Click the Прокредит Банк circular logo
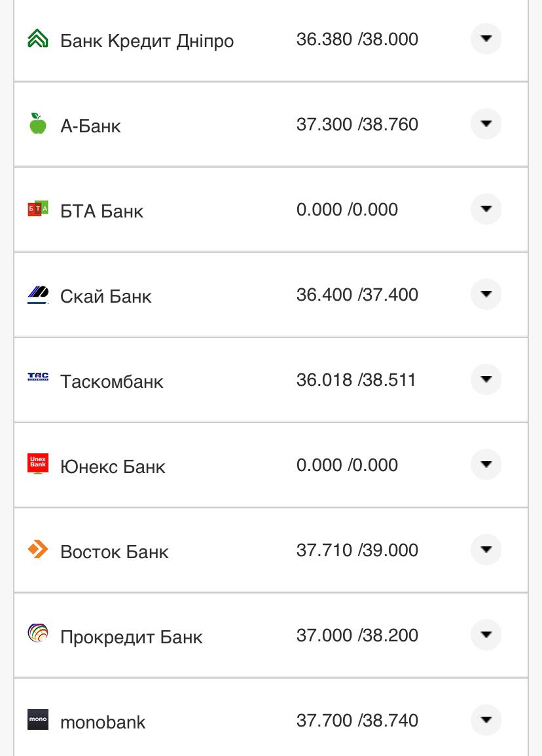 (38, 633)
